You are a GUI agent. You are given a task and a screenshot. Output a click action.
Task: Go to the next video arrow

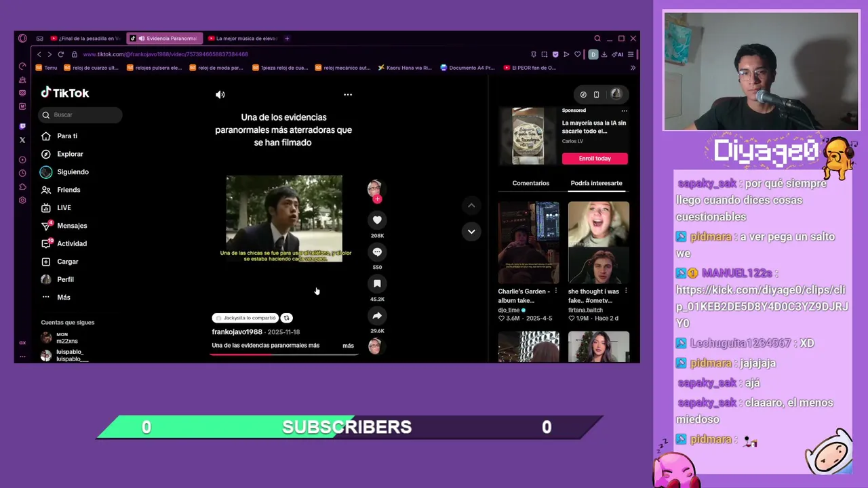coord(471,232)
